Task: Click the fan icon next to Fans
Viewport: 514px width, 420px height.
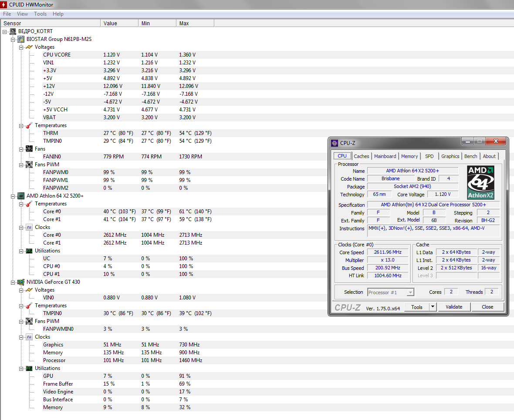Action: point(29,149)
